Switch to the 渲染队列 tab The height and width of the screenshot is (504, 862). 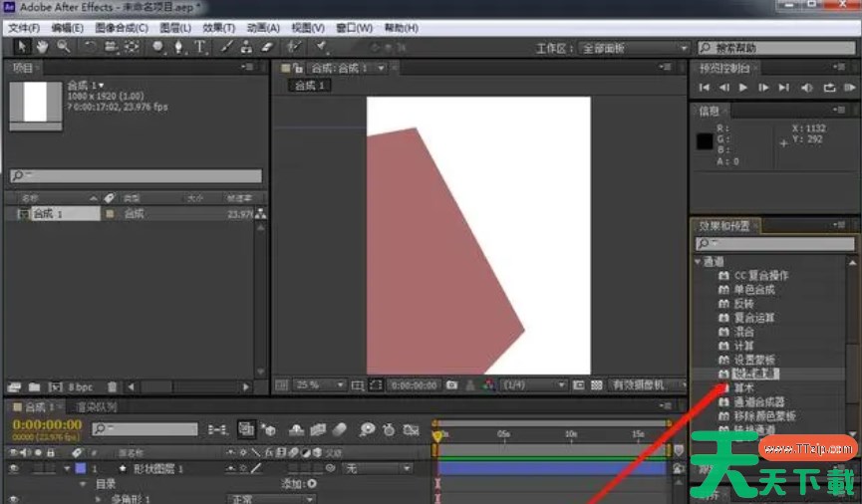[99, 406]
